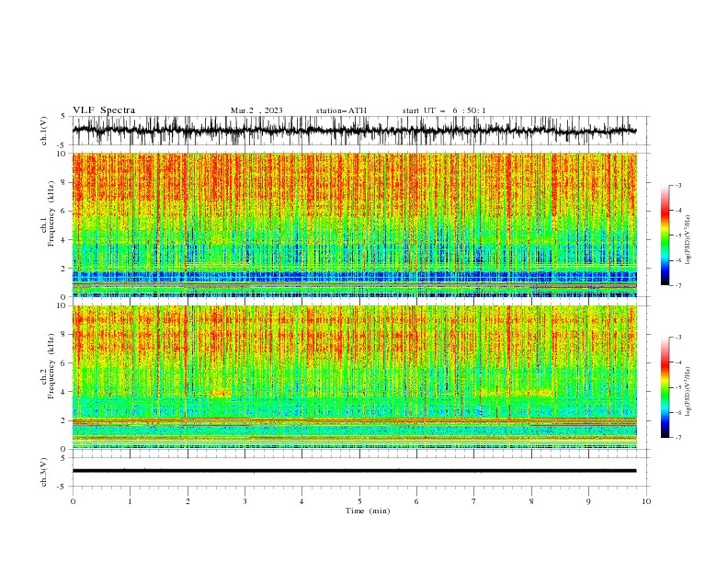Click time axis tick label "10"
The image size is (728, 563).
click(x=646, y=501)
